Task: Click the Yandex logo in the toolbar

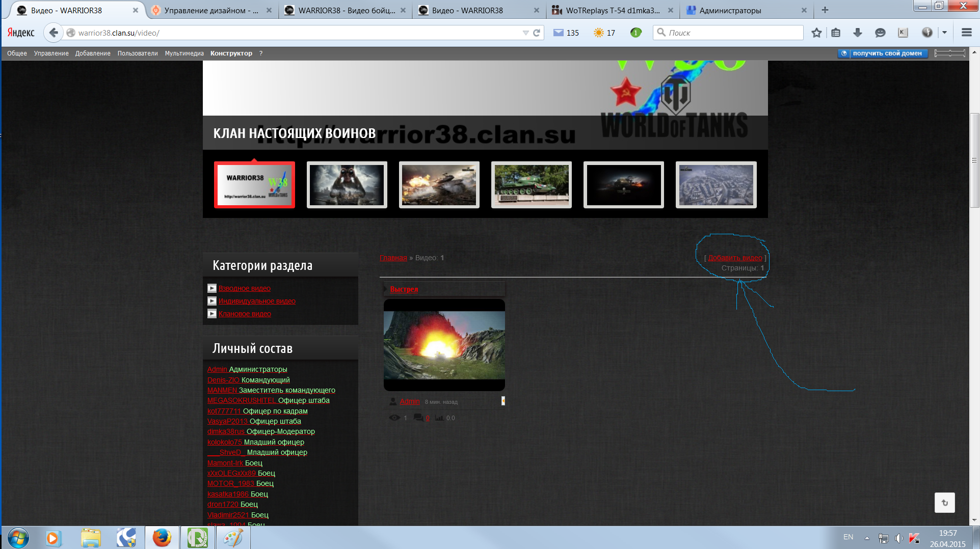Action: (x=21, y=33)
